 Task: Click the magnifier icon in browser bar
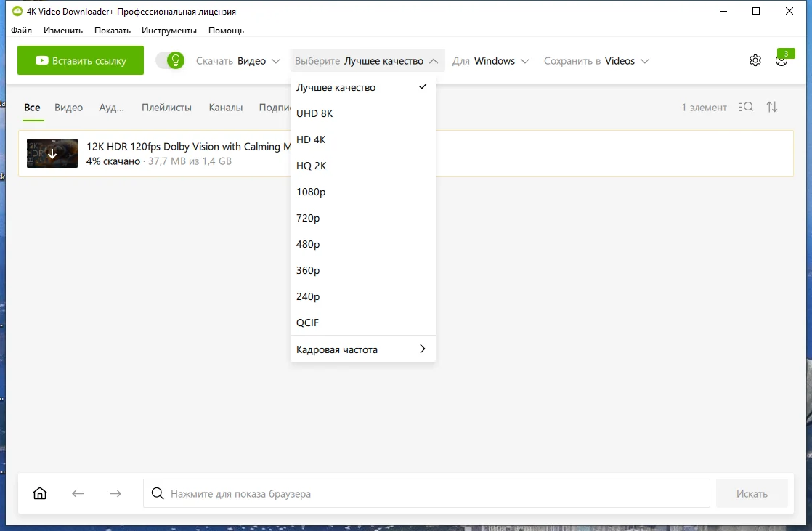[x=158, y=493]
